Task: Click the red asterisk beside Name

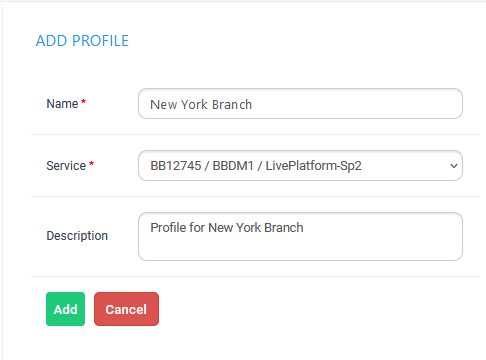Action: [84, 101]
